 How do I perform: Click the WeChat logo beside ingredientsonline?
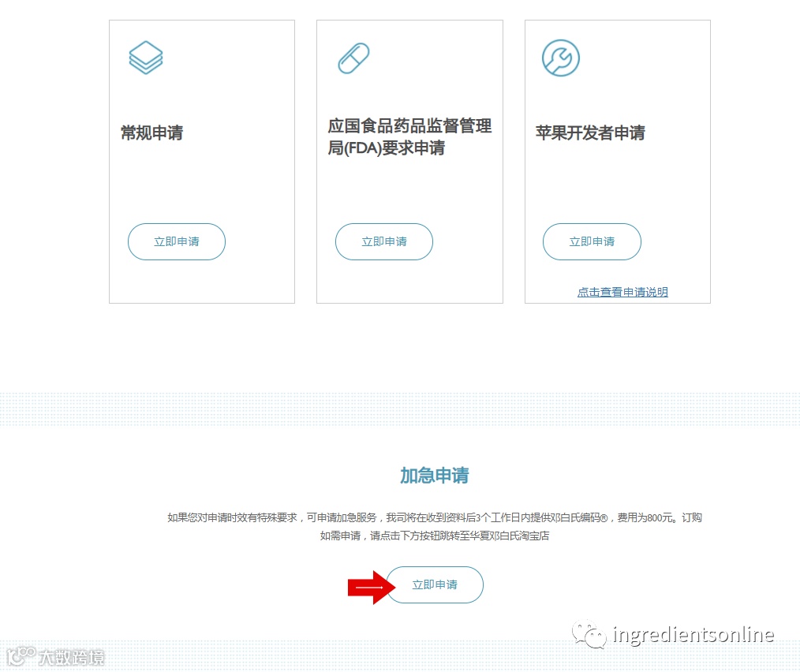(x=589, y=634)
